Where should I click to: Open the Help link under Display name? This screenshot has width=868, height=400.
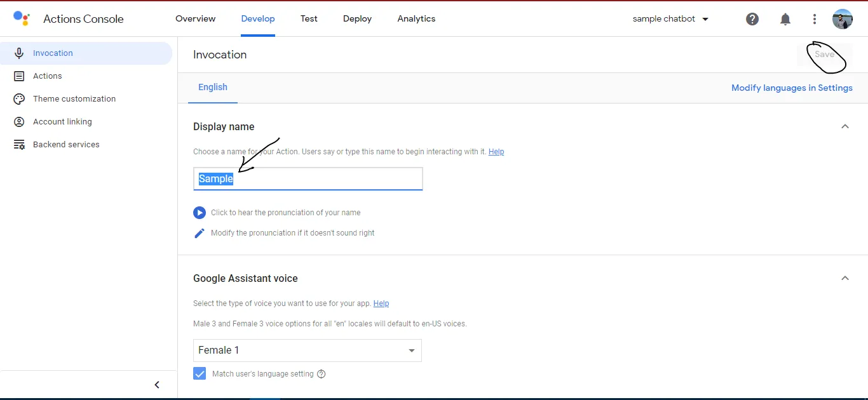(x=496, y=152)
